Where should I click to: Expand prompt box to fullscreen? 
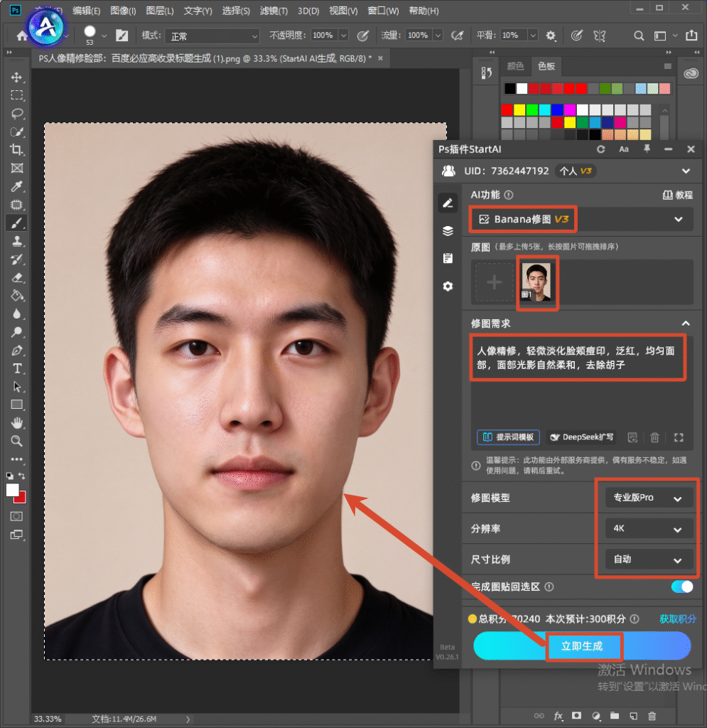click(x=679, y=437)
